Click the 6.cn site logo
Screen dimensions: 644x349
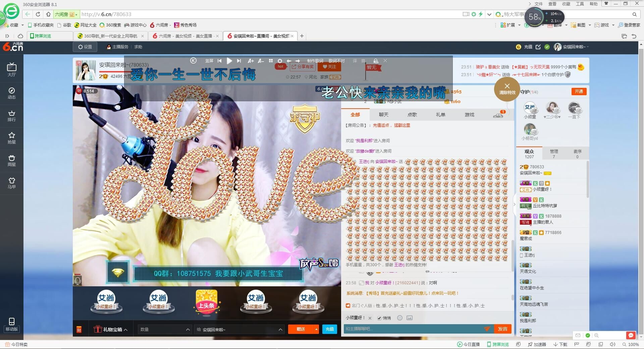[13, 47]
